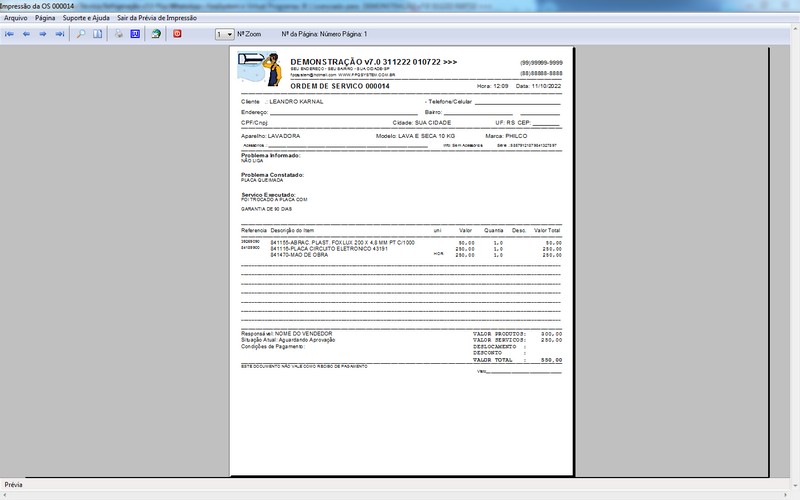800x500 pixels.
Task: Click the (99)99999-9999 phone number
Action: click(x=541, y=63)
